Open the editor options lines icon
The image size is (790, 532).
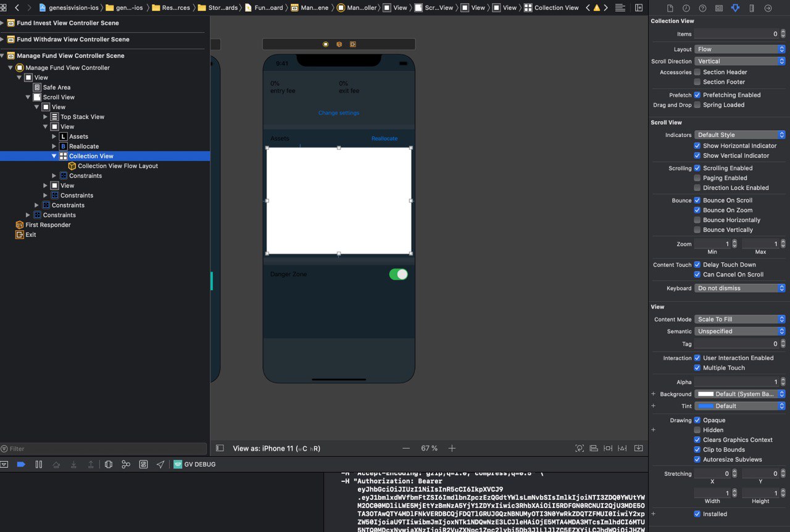click(620, 8)
